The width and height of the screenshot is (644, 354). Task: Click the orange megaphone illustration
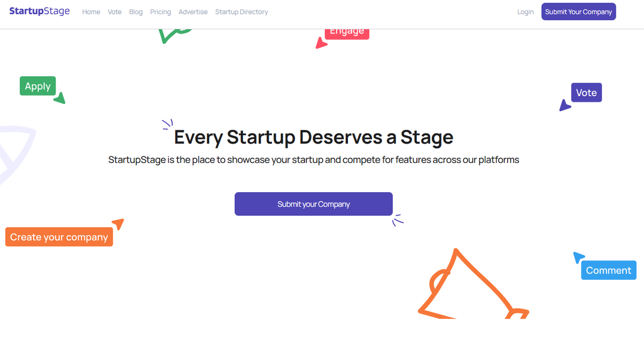tap(474, 284)
